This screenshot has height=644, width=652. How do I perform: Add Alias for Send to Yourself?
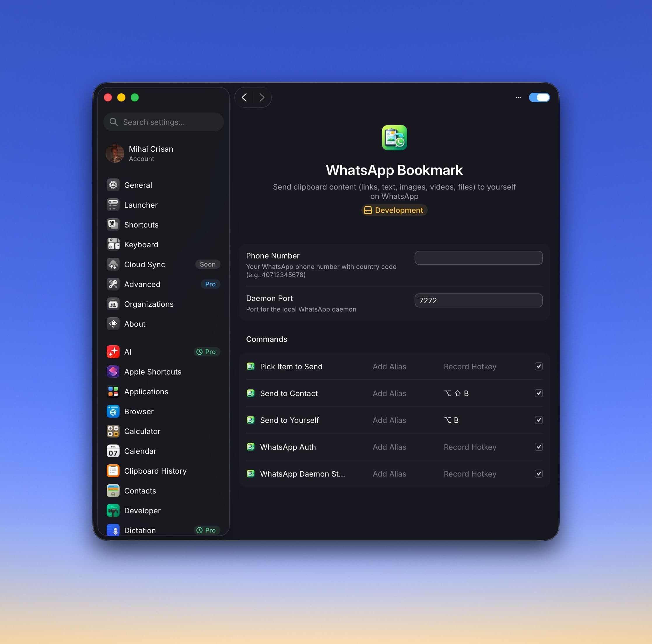(x=390, y=420)
